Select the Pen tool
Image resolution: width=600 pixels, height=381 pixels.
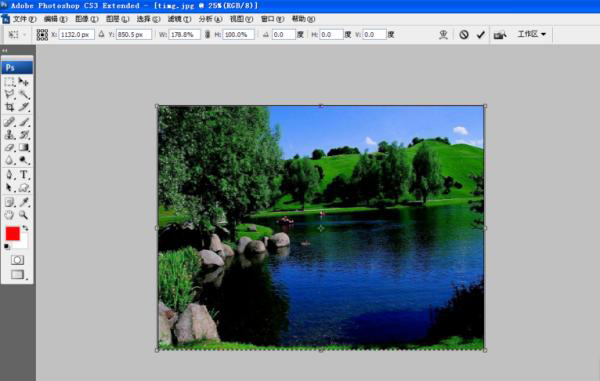pos(10,174)
